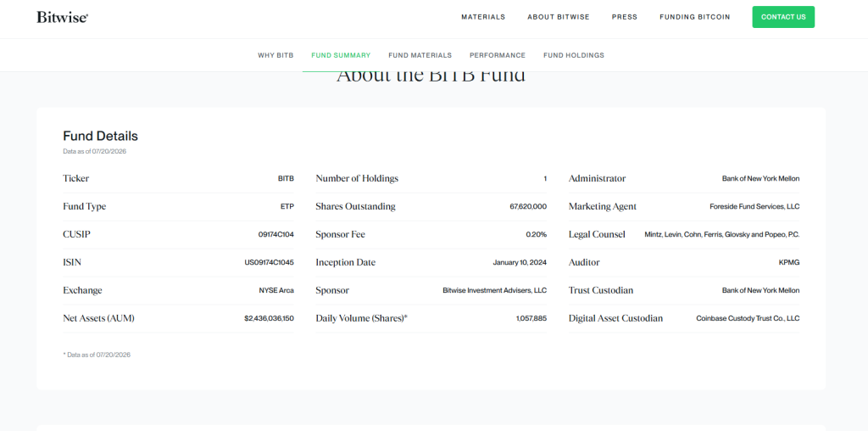Select Daily Volume value 1,057,885
Image resolution: width=868 pixels, height=431 pixels.
[x=531, y=318]
